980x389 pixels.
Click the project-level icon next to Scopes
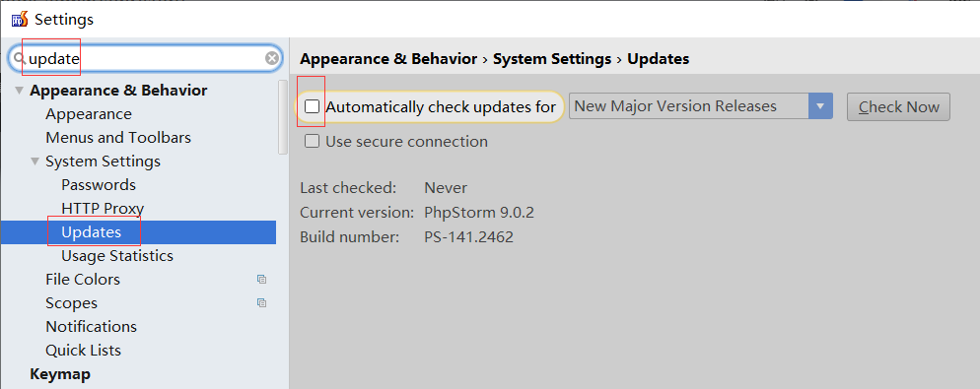262,303
